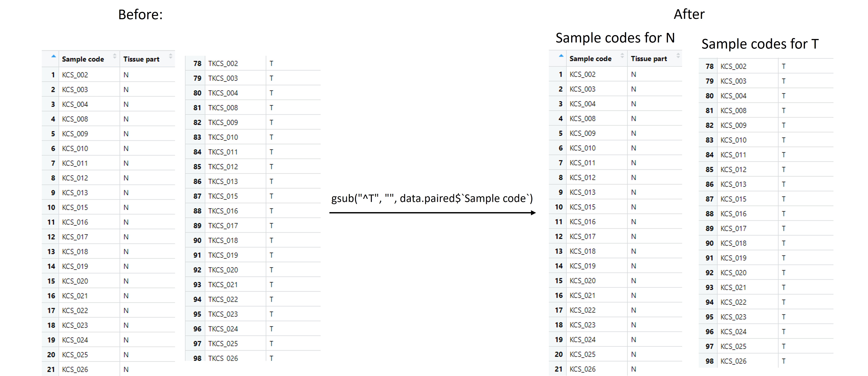Select row number 21 in Before table
868x376 pixels.
pyautogui.click(x=51, y=369)
